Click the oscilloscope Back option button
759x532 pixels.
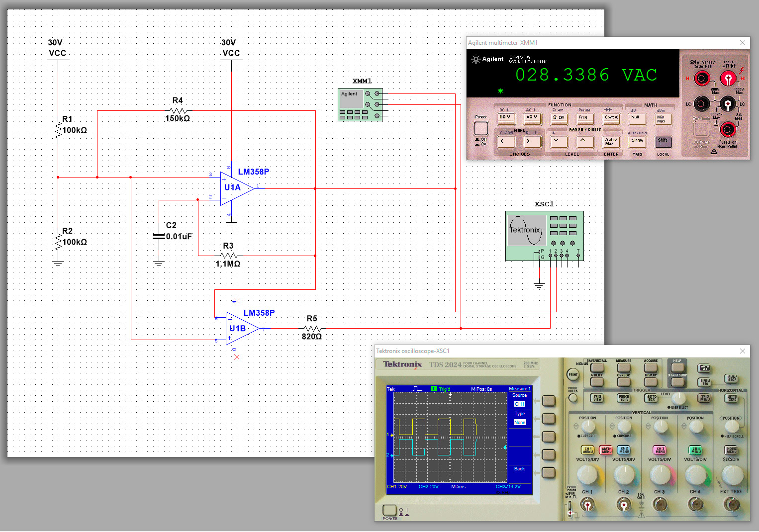tap(549, 472)
